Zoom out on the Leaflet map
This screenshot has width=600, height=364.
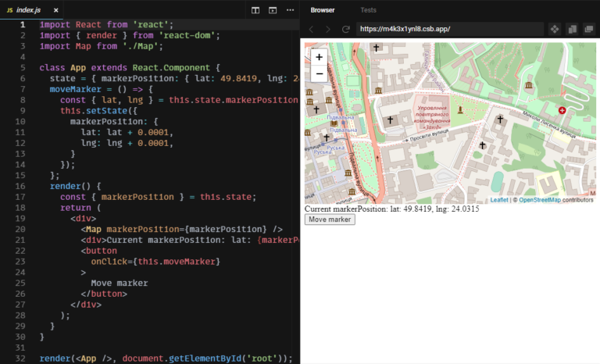pos(319,73)
